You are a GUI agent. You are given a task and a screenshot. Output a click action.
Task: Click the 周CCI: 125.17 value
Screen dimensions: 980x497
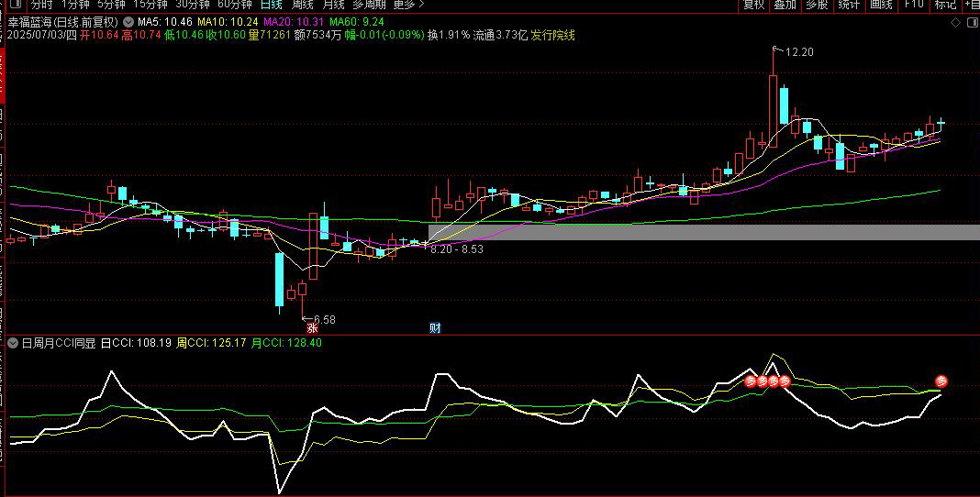212,343
